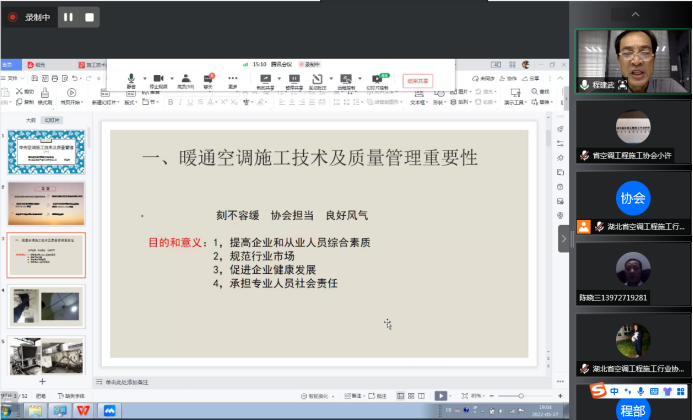This screenshot has height=420, width=693.
Task: Open remote control icon
Action: [x=346, y=81]
